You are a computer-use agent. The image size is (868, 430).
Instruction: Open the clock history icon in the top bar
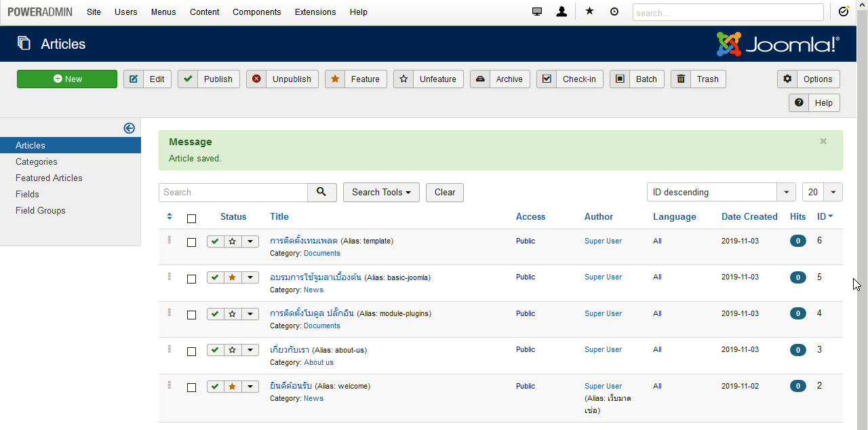point(614,12)
